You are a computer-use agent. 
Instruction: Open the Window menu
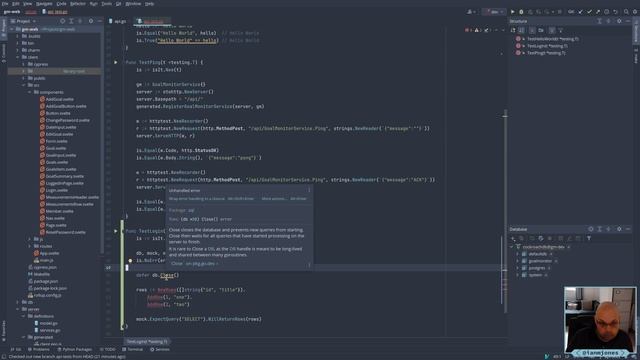pos(133,4)
